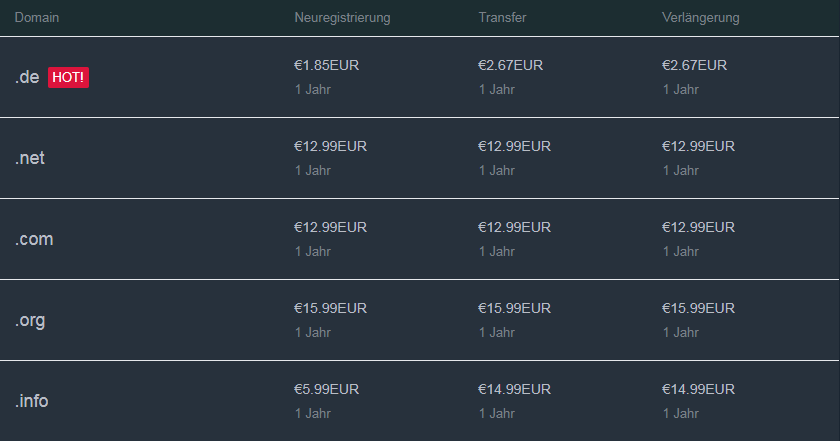
Task: Choose the .com domain entry
Action: coord(34,239)
